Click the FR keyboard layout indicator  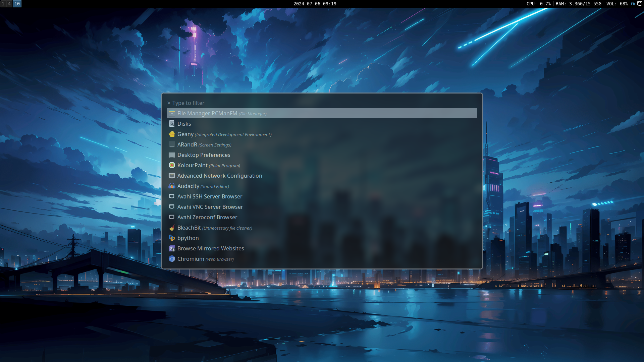coord(633,4)
